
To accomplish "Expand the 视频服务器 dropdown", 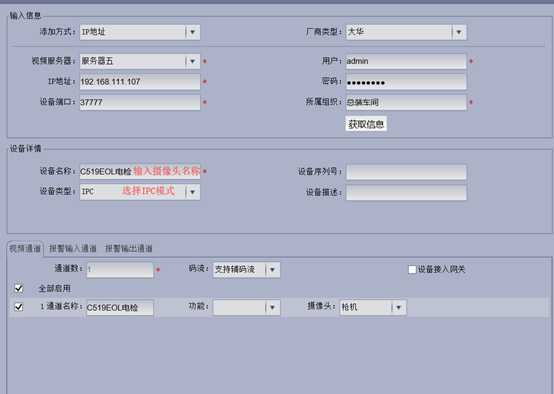I will click(x=140, y=61).
